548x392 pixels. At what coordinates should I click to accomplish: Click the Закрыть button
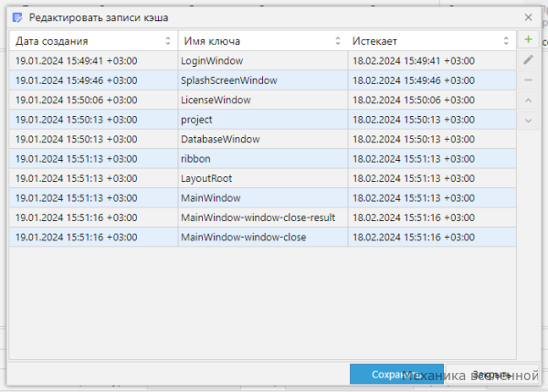pyautogui.click(x=492, y=374)
